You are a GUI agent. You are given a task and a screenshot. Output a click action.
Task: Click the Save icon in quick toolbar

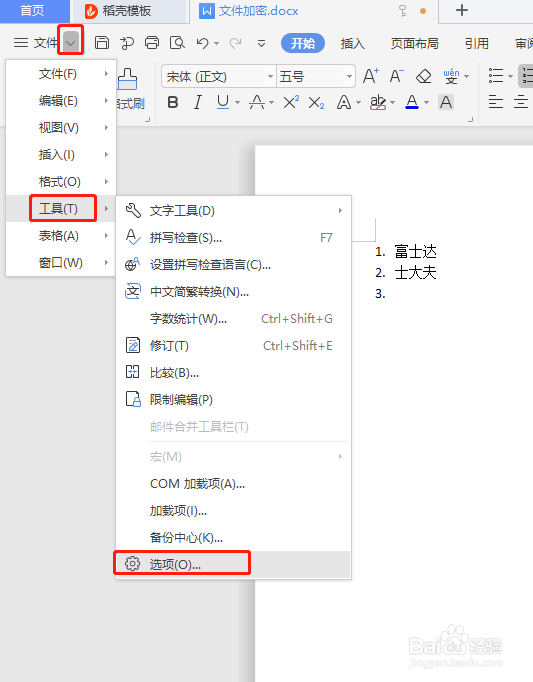pyautogui.click(x=102, y=43)
